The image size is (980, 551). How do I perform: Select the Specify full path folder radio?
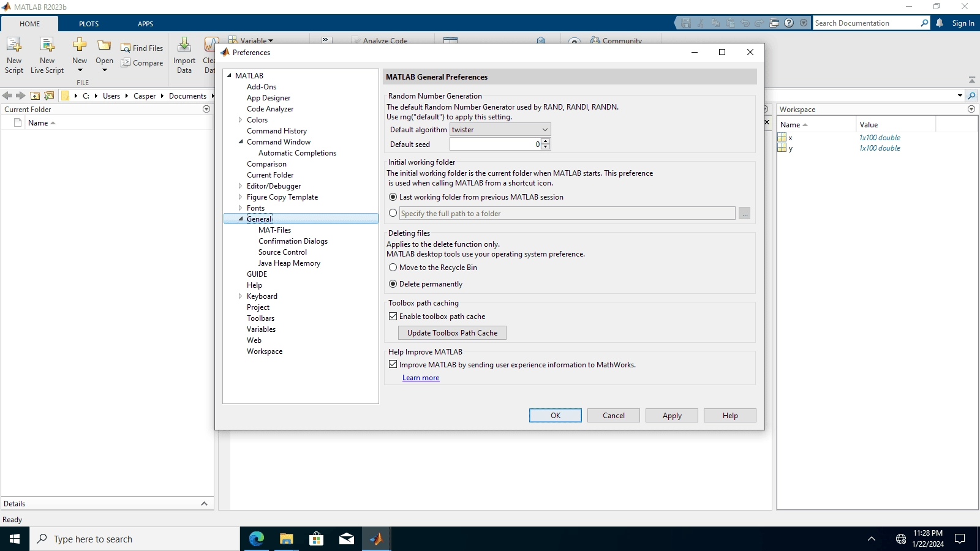point(393,213)
